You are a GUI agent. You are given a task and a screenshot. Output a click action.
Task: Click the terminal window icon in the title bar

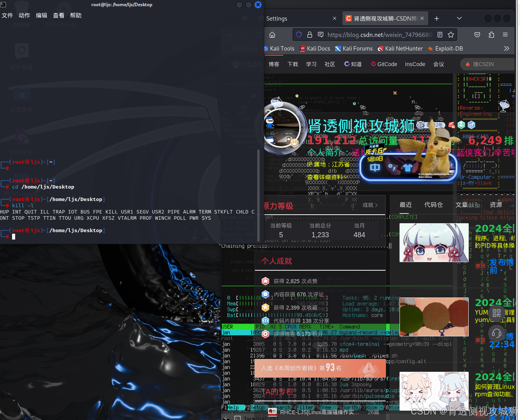point(3,5)
